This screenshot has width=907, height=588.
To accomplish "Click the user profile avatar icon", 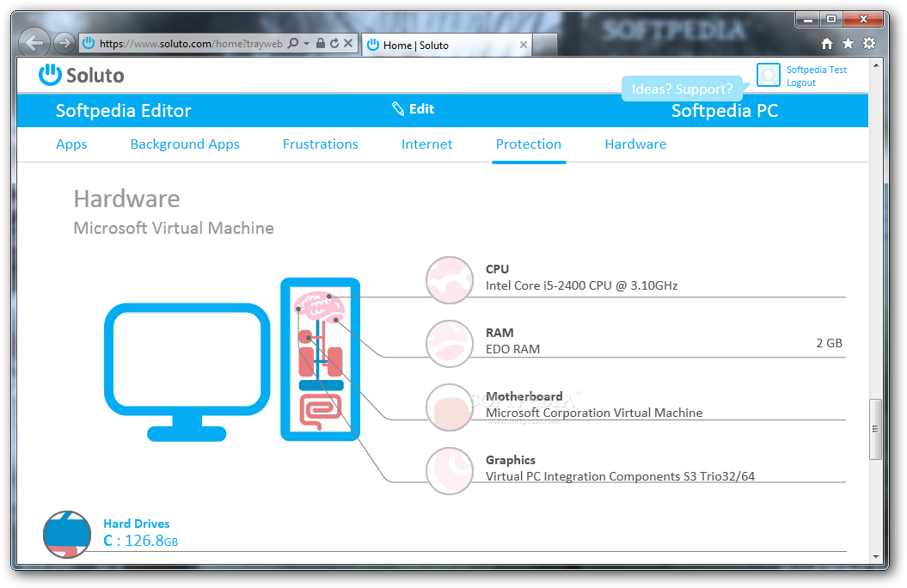I will click(769, 75).
